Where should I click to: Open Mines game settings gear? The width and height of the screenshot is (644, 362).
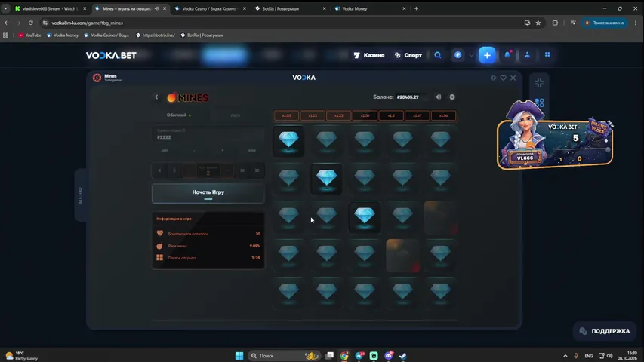click(x=452, y=97)
